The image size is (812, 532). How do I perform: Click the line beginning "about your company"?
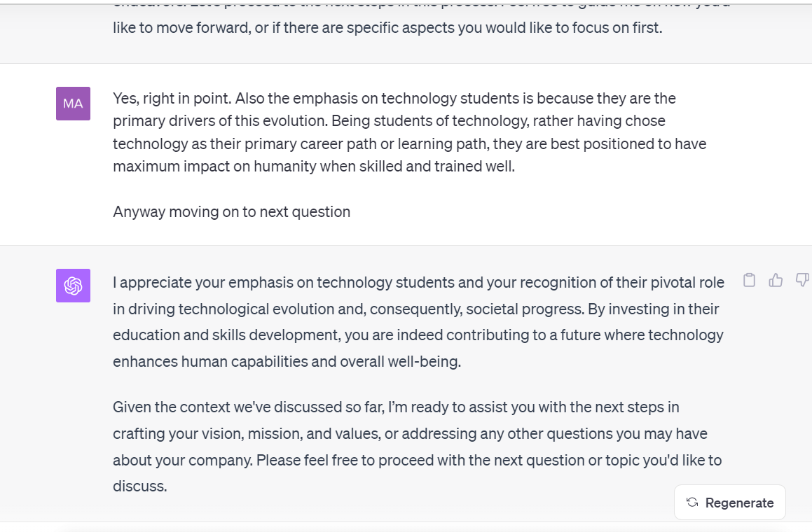click(x=417, y=460)
